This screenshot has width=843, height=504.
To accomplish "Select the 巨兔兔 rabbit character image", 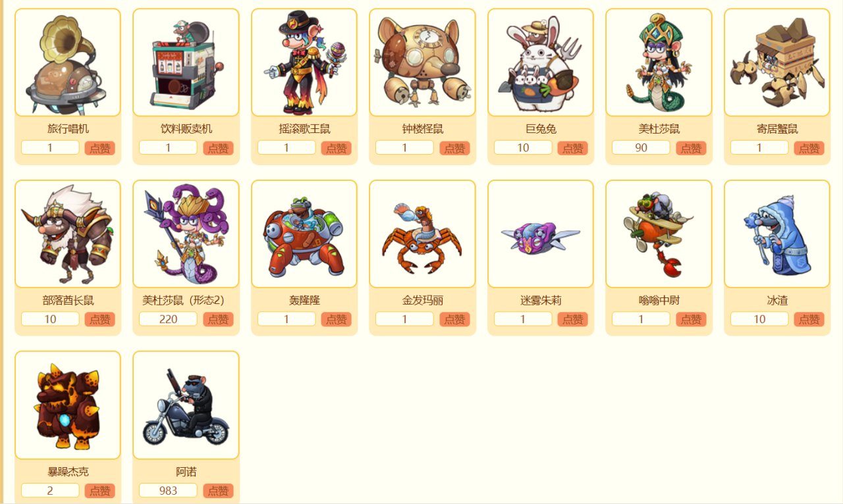I will point(541,63).
